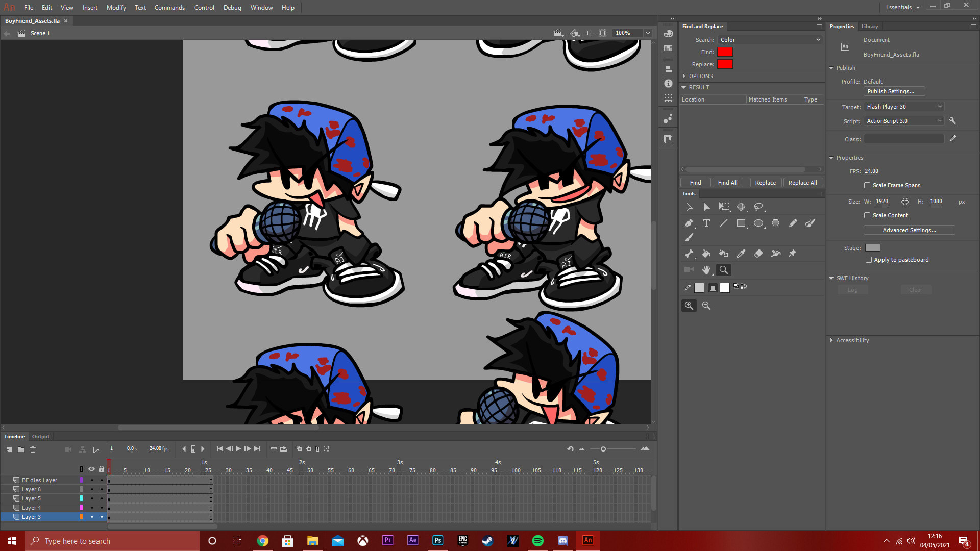The width and height of the screenshot is (980, 551).
Task: Pick the PolyStar hexagon tool
Action: (x=776, y=223)
